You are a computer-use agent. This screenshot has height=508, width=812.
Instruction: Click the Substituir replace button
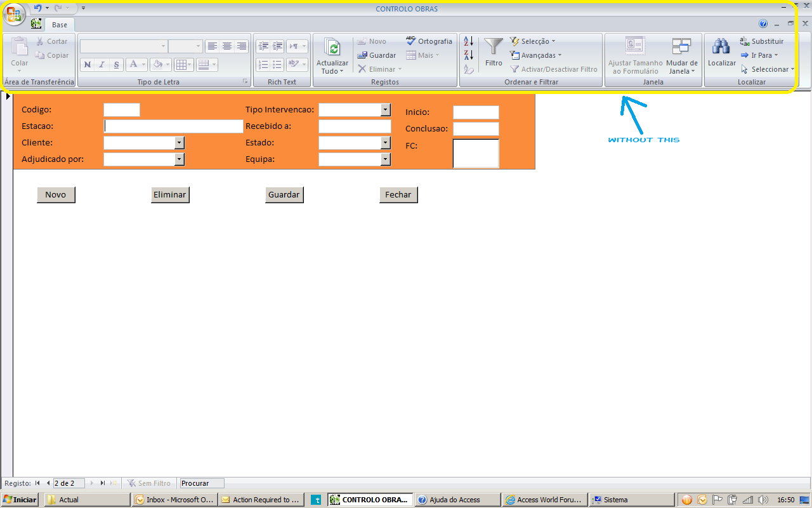(x=762, y=41)
